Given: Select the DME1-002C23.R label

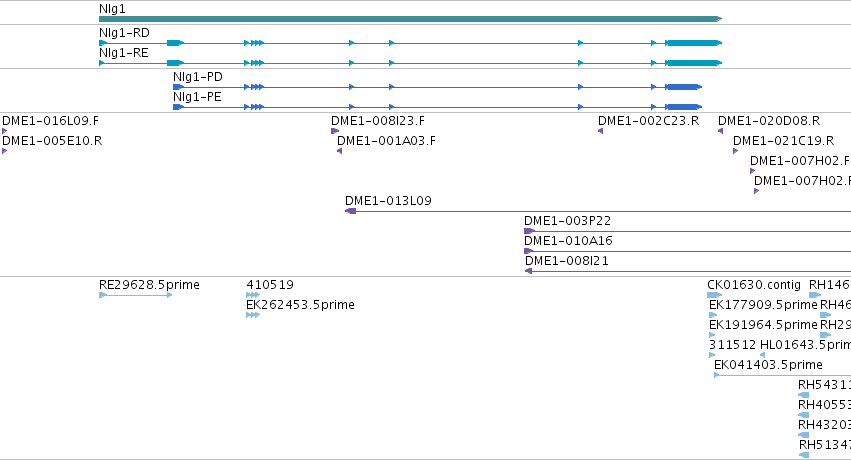Looking at the screenshot, I should [649, 120].
